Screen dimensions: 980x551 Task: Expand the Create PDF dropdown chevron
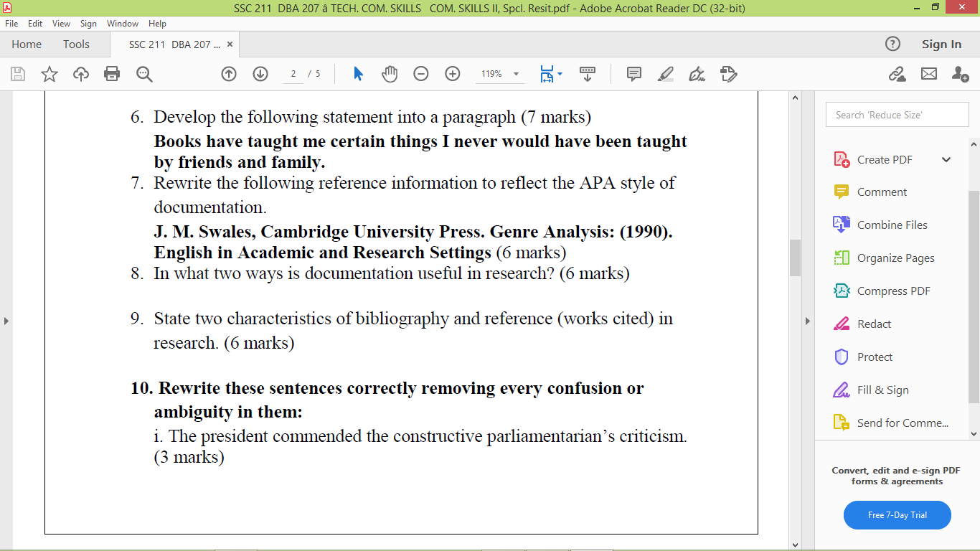click(946, 159)
